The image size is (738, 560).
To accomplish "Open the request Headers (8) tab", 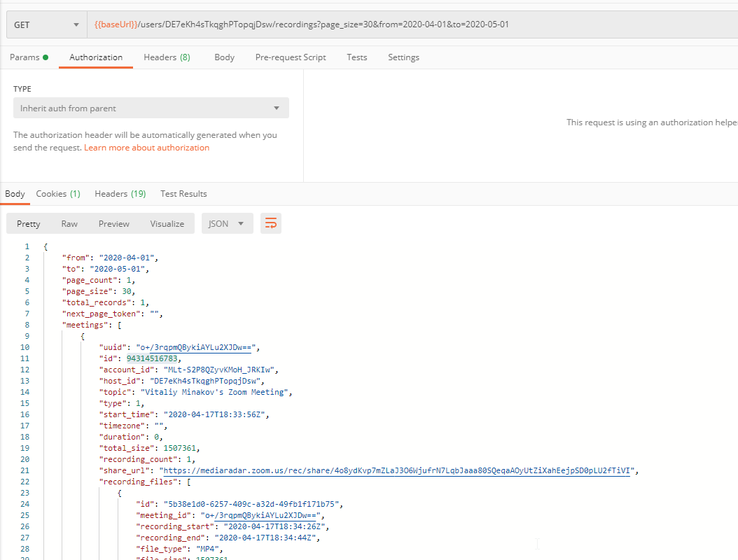I will click(x=167, y=57).
